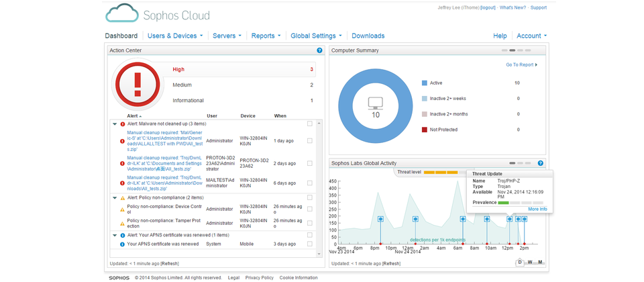This screenshot has width=644, height=282.
Task: Open the Help menu item
Action: (x=500, y=36)
